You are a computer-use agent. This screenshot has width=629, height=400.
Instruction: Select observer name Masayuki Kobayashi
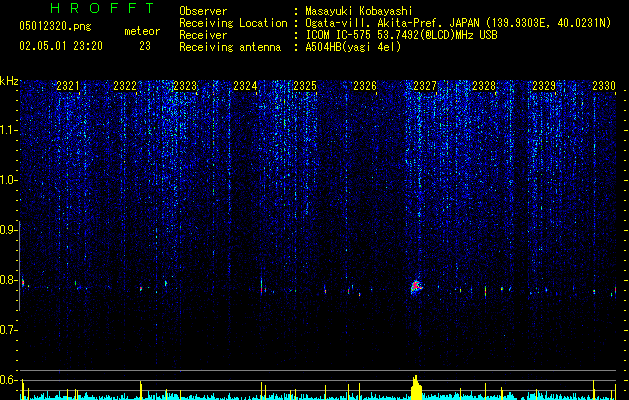point(359,11)
